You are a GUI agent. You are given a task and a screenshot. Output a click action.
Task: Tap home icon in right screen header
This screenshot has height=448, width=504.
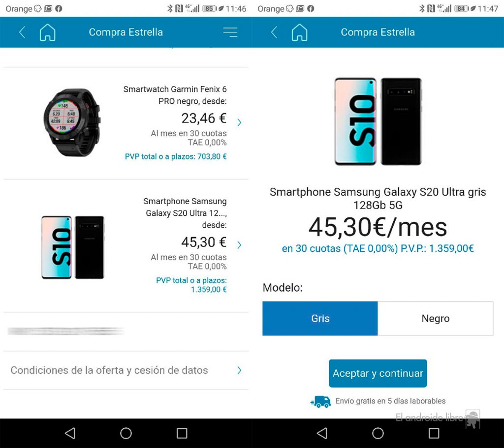[300, 32]
